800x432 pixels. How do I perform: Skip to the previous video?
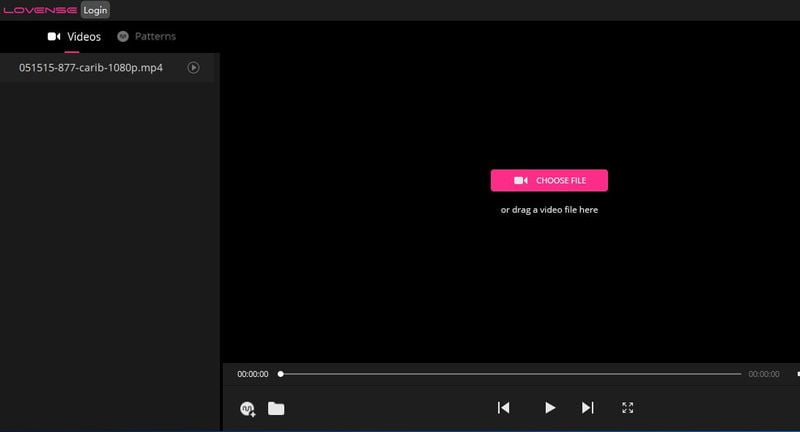click(504, 408)
